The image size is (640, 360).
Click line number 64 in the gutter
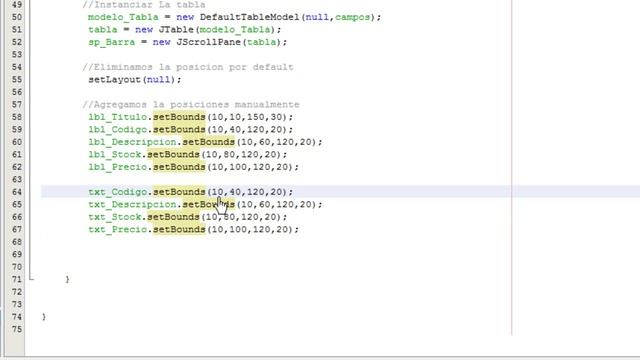[x=17, y=192]
